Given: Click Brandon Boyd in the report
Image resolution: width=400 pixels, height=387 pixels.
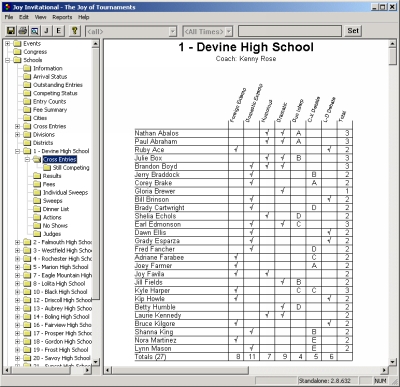Looking at the screenshot, I should point(156,166).
